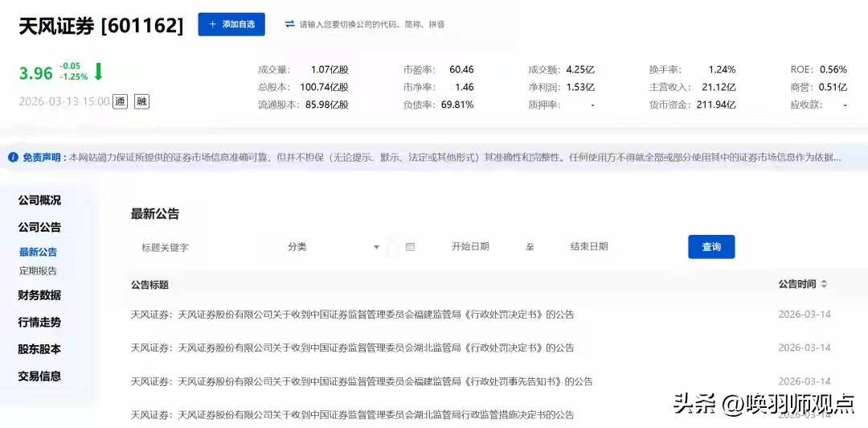The height and width of the screenshot is (428, 868).
Task: Open 行情走势 in the sidebar
Action: (39, 322)
